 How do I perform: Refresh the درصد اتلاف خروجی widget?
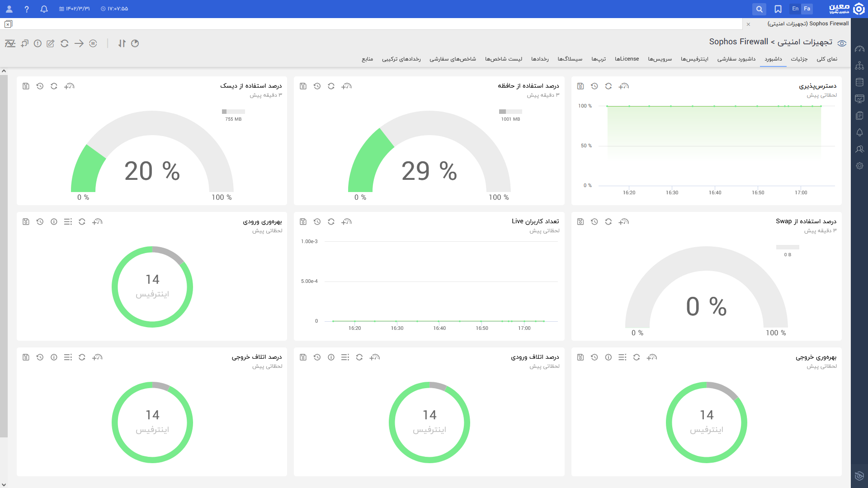[x=82, y=357]
